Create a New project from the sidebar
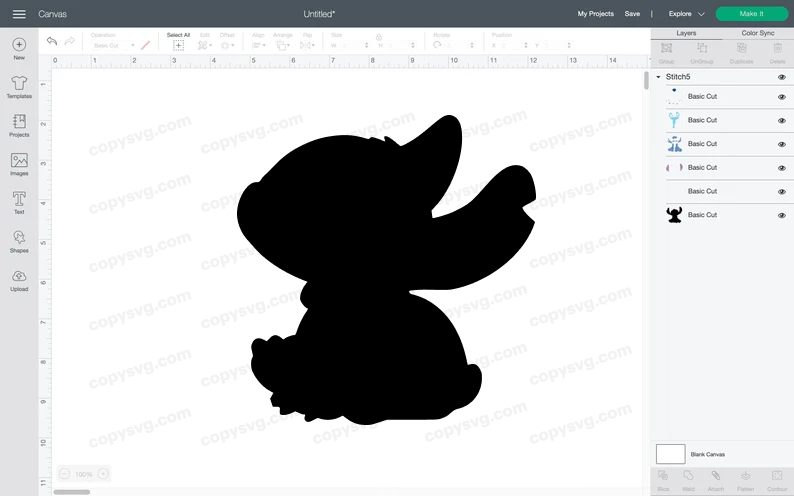 tap(19, 49)
